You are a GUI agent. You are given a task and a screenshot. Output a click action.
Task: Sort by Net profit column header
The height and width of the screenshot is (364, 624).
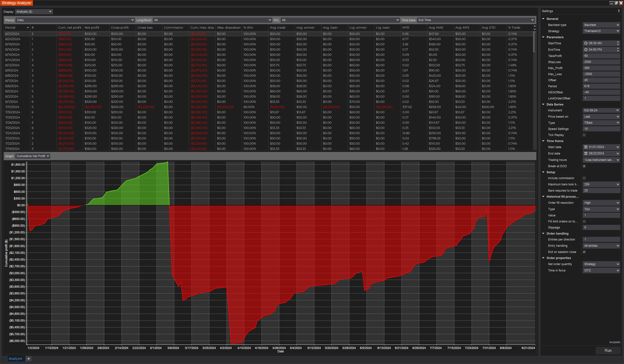click(x=96, y=28)
